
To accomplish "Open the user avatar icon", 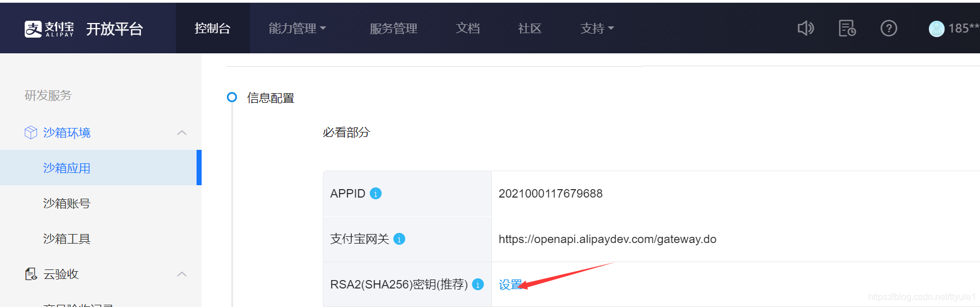I will [936, 29].
